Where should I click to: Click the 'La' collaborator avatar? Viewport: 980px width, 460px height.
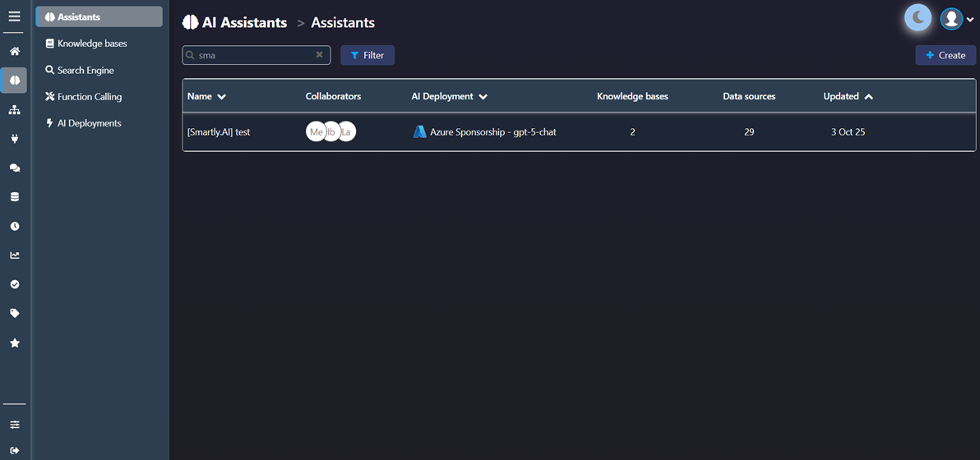[346, 131]
